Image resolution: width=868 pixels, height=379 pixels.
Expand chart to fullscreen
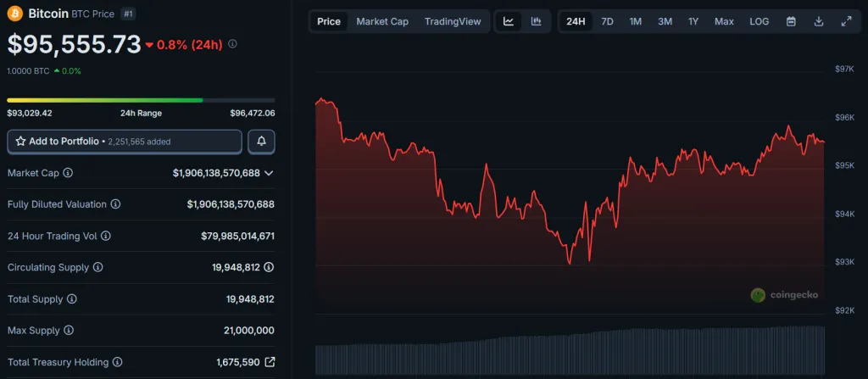tap(846, 21)
